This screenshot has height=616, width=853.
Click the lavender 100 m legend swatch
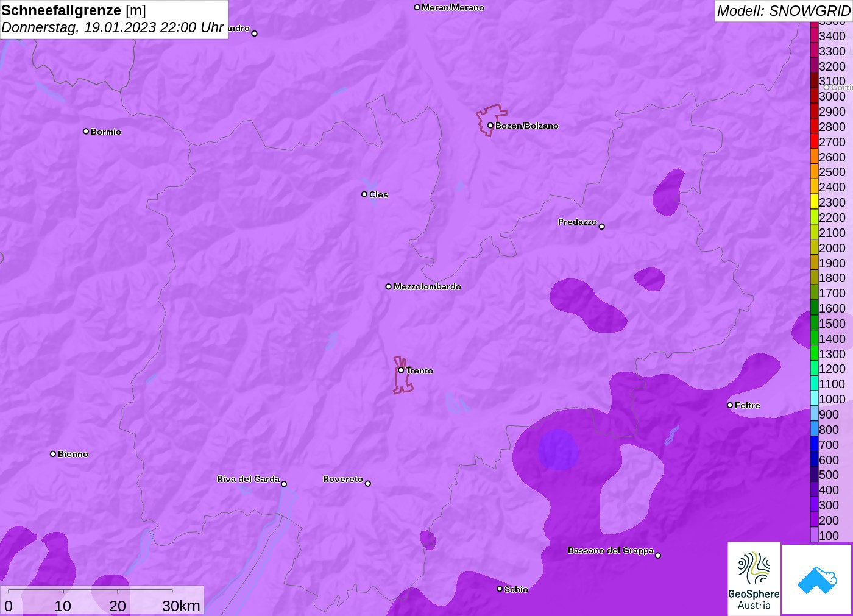pyautogui.click(x=814, y=535)
